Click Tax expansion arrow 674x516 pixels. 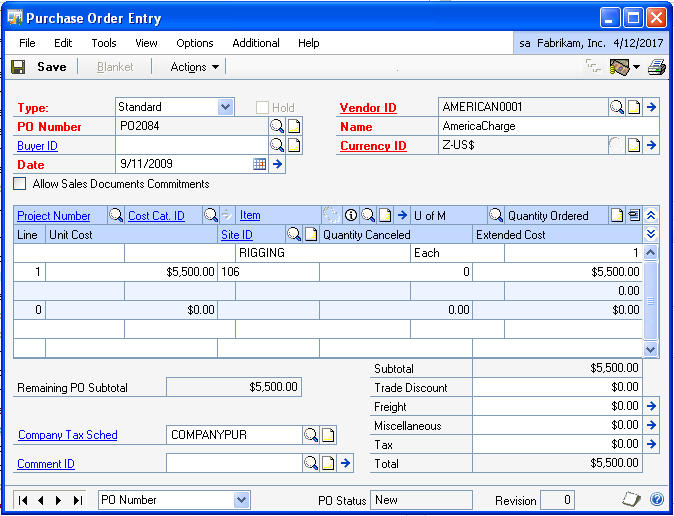(x=652, y=443)
